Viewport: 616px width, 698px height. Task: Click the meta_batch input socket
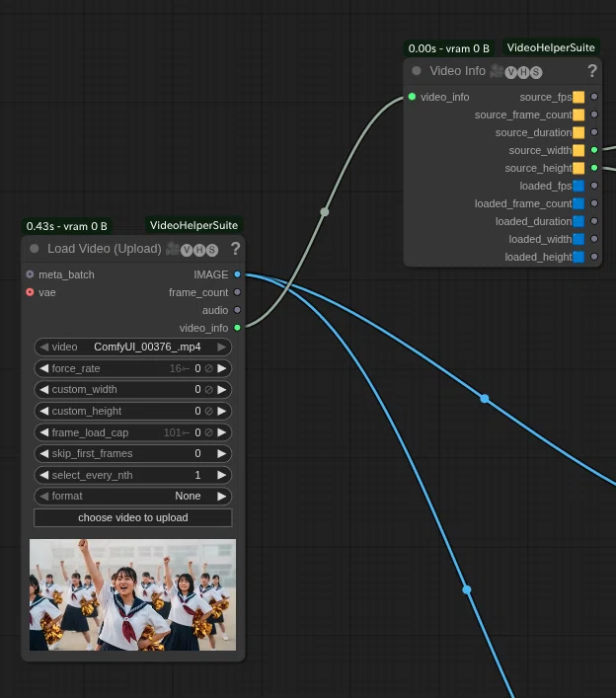click(x=30, y=274)
